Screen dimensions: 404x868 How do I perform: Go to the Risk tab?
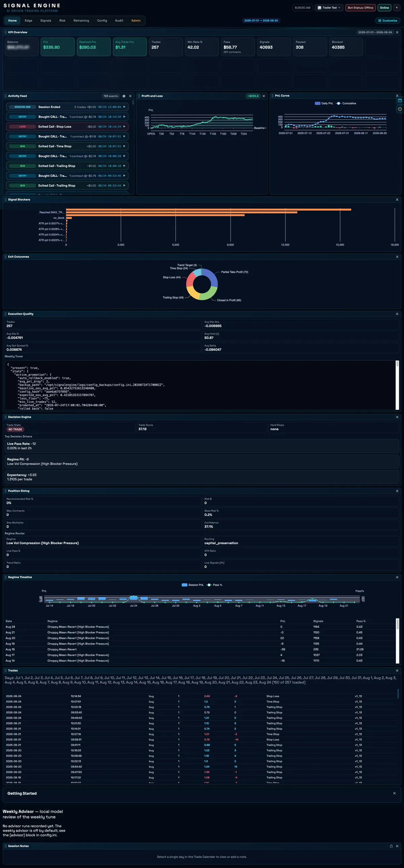pyautogui.click(x=62, y=21)
